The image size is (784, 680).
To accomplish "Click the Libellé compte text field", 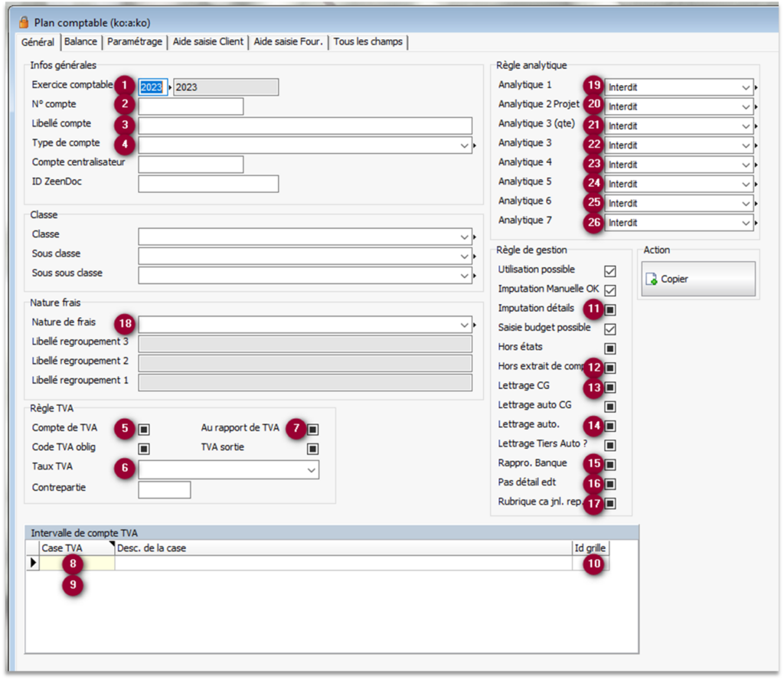I will (x=305, y=126).
